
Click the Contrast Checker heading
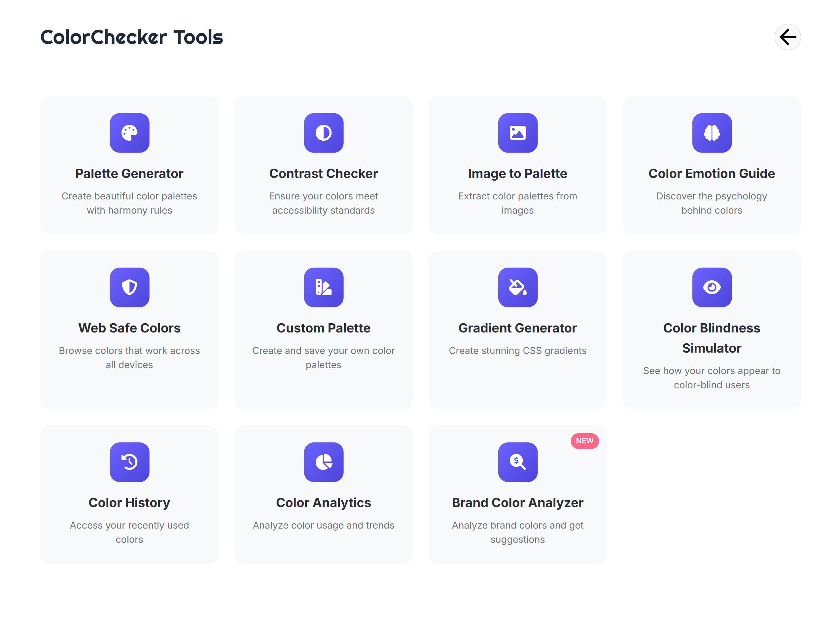(x=324, y=174)
